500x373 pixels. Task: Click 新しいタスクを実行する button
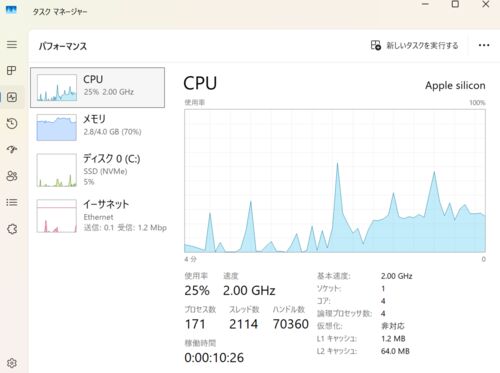pos(415,45)
